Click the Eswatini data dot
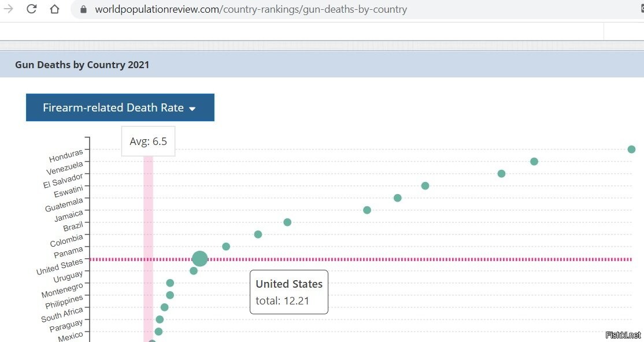The height and width of the screenshot is (342, 644). click(425, 186)
